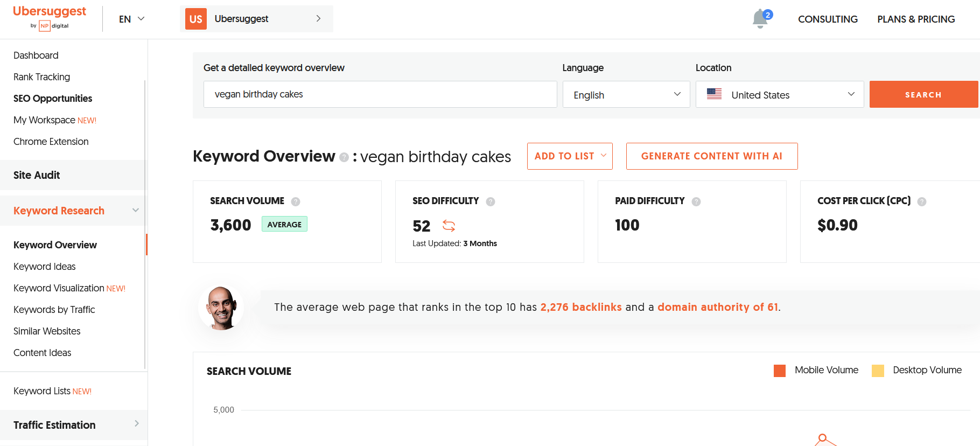Open the Consulting link
The height and width of the screenshot is (446, 980).
click(828, 19)
